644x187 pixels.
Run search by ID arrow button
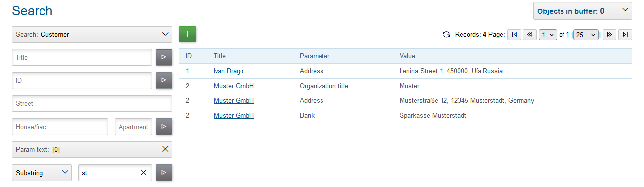(x=164, y=81)
